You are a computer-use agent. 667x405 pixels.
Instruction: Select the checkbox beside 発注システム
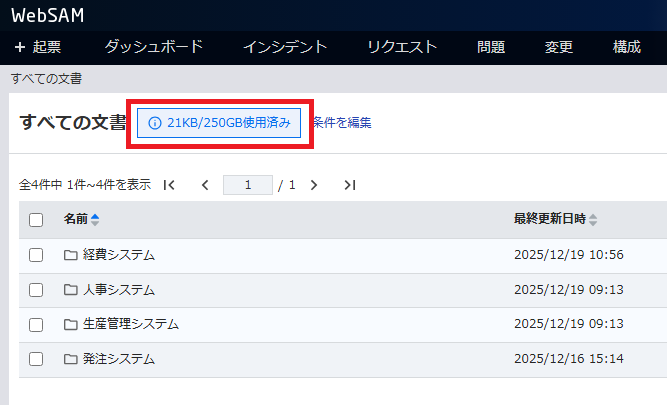pos(36,359)
